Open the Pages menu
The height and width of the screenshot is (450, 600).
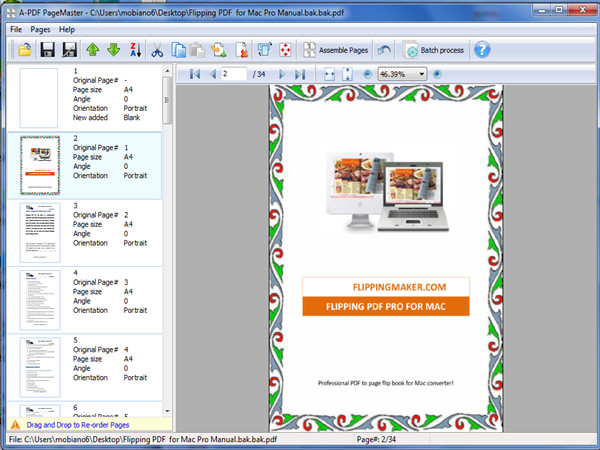tap(40, 29)
